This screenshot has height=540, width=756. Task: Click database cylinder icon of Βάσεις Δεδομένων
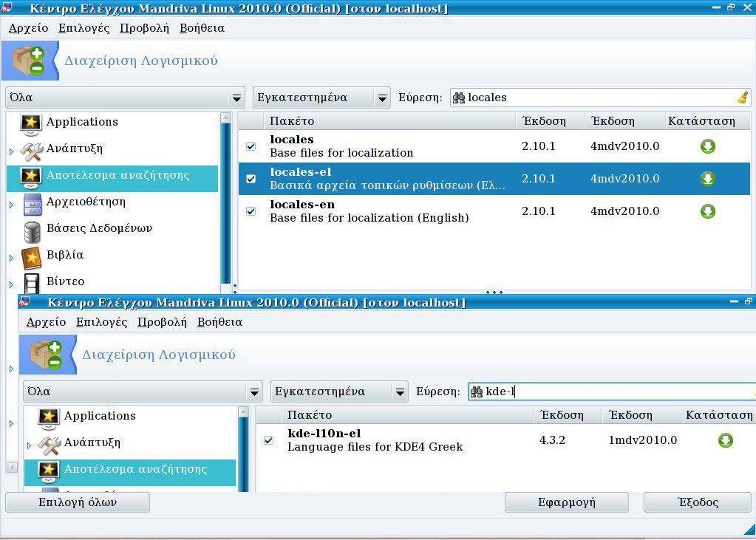pos(32,231)
